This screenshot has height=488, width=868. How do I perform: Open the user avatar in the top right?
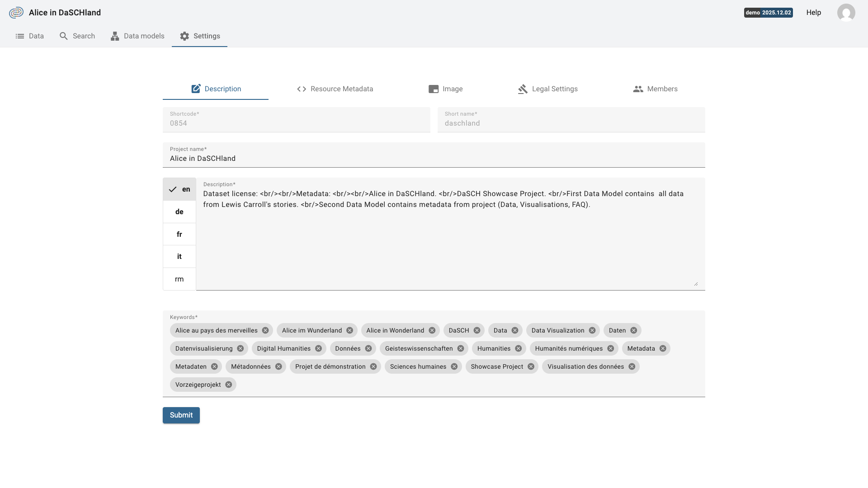[846, 13]
